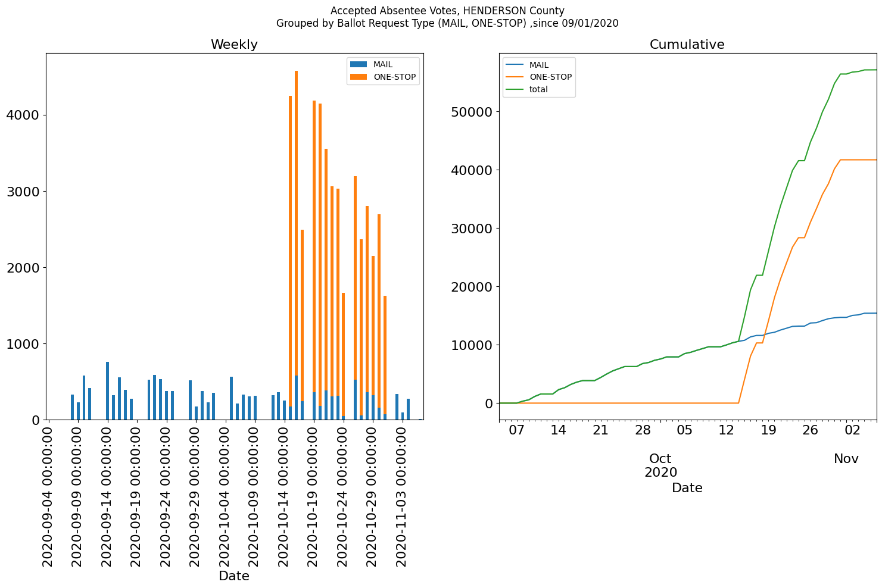The height and width of the screenshot is (588, 882).
Task: Click the '19' tick on Cumulative x-axis
Action: (768, 430)
